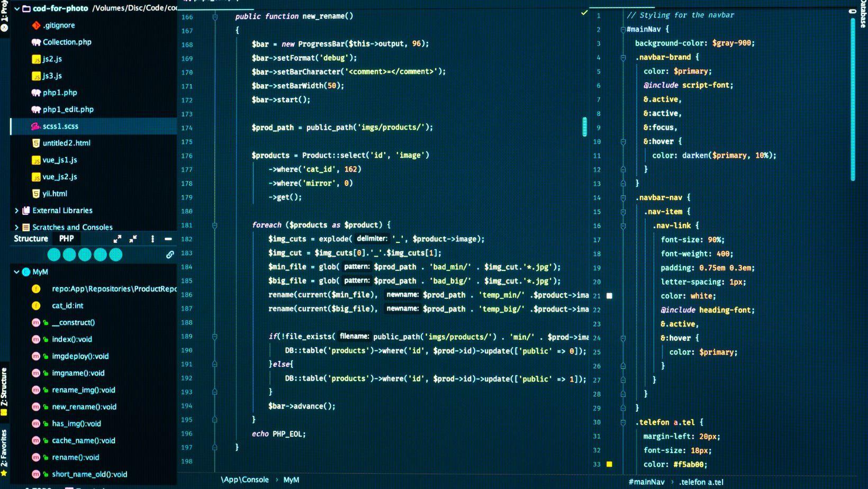This screenshot has height=489, width=868.
Task: Click the cod-for-photo project folder icon
Action: tap(26, 8)
